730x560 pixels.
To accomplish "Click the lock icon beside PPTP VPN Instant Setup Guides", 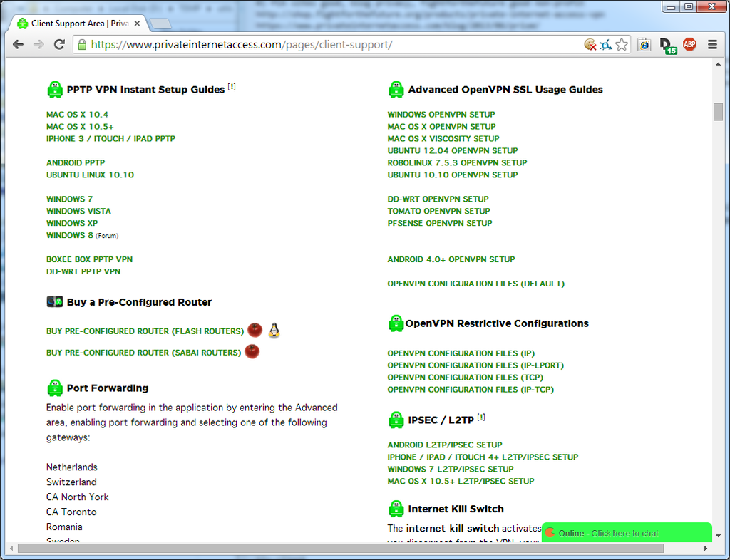I will pos(55,89).
